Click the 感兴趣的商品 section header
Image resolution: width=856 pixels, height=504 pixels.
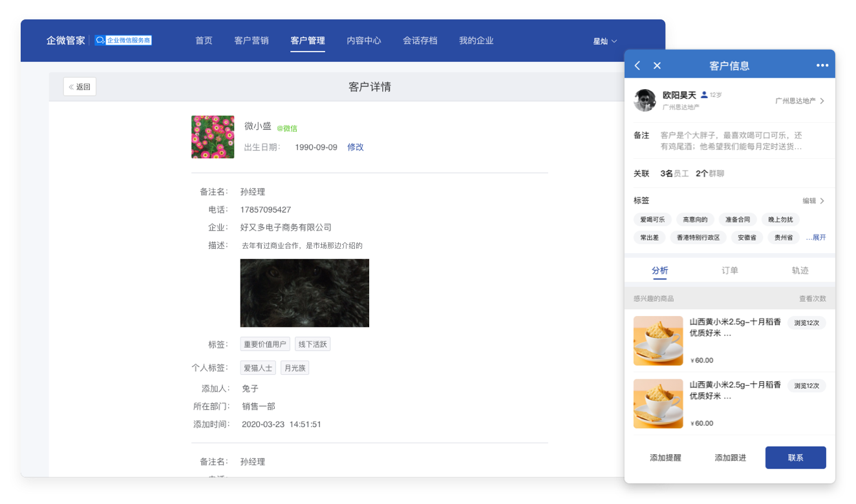point(654,299)
